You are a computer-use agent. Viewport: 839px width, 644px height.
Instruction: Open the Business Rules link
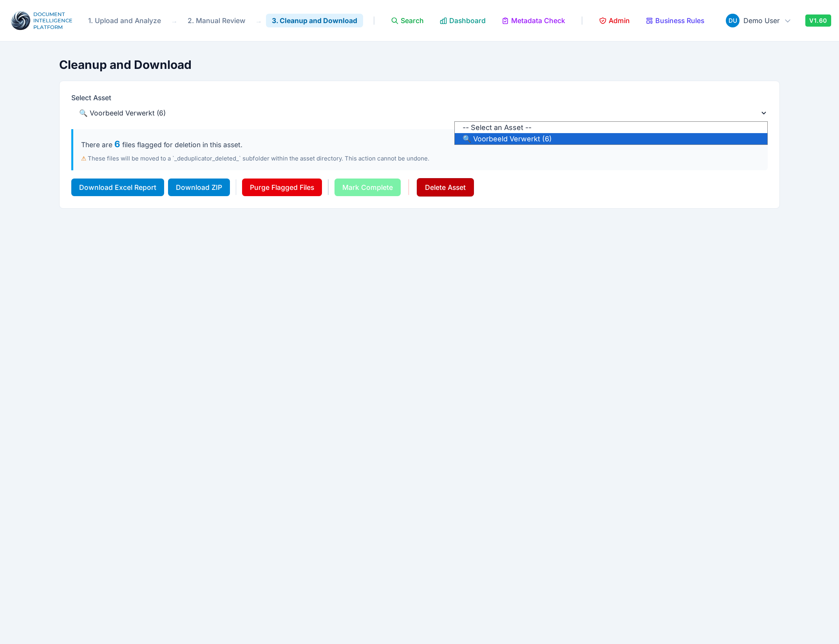[674, 21]
